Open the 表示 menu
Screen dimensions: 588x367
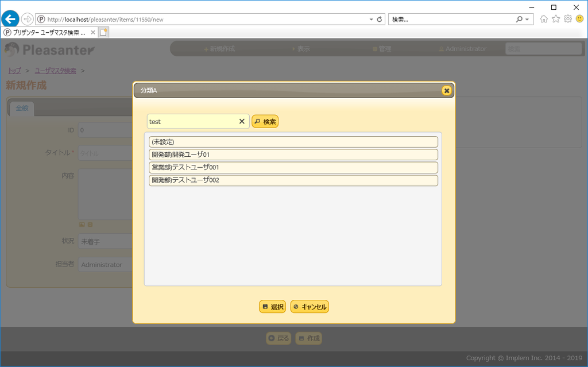(x=301, y=49)
